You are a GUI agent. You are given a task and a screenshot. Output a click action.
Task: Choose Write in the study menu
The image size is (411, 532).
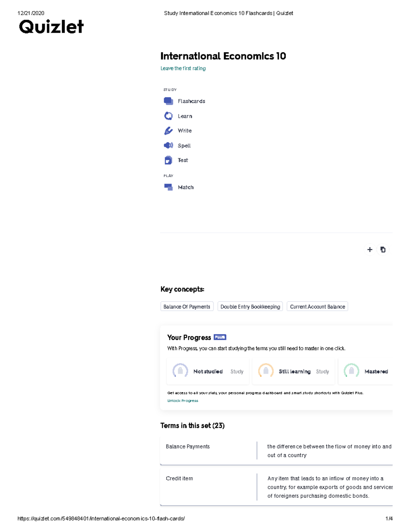[x=185, y=131]
